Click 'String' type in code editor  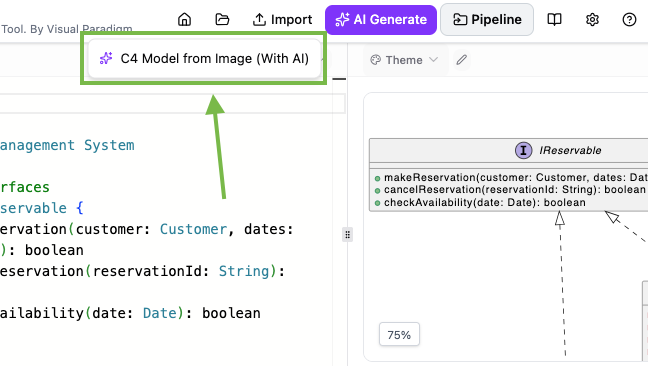point(244,271)
